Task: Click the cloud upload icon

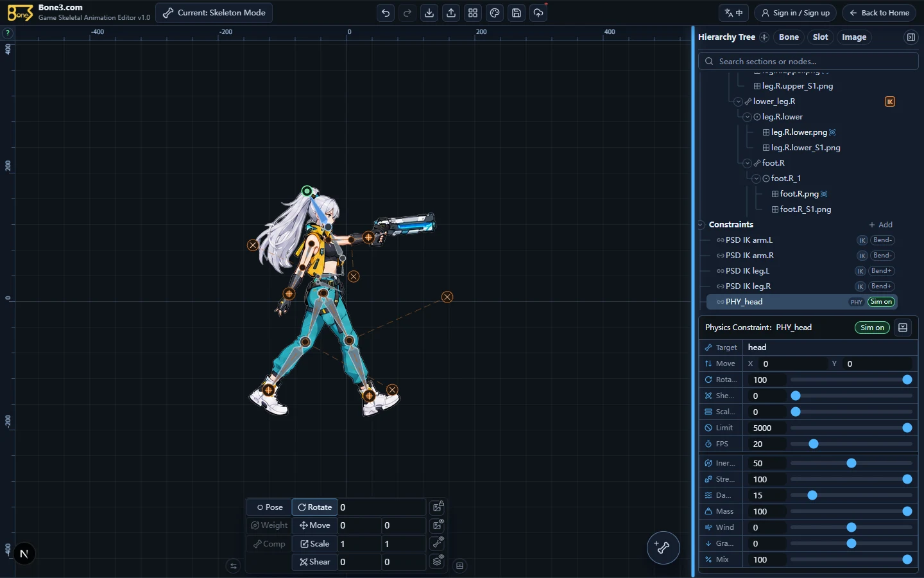Action: (538, 13)
